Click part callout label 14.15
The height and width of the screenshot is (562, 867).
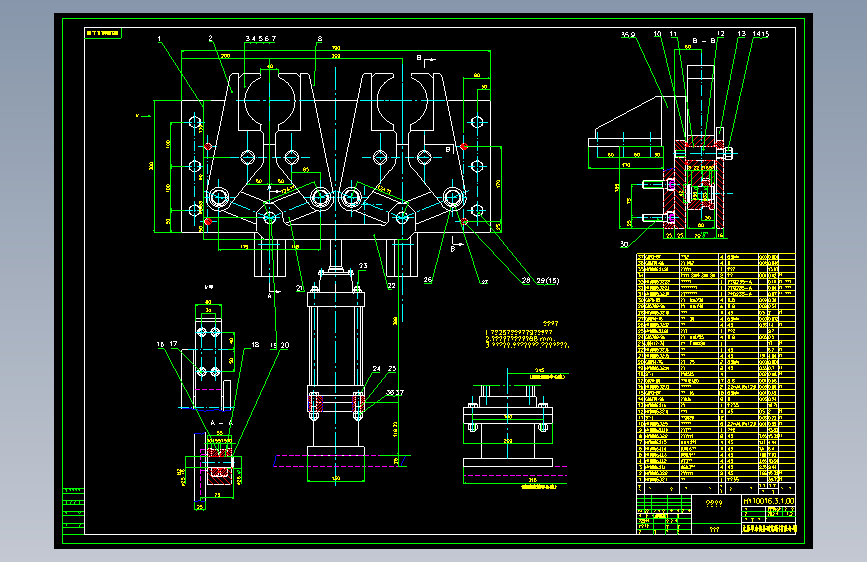(x=761, y=34)
